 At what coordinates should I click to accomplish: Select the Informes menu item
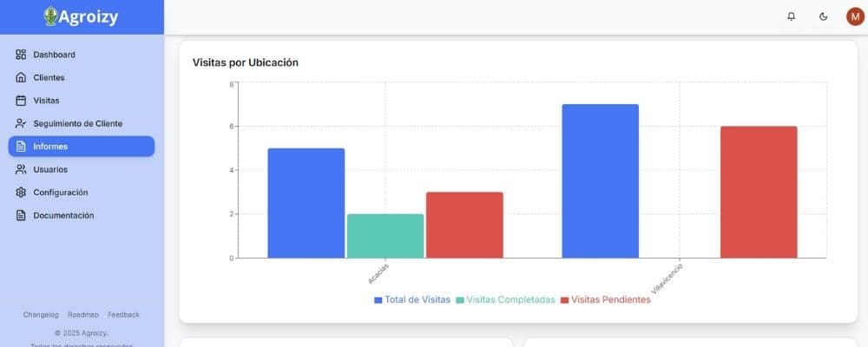point(82,147)
